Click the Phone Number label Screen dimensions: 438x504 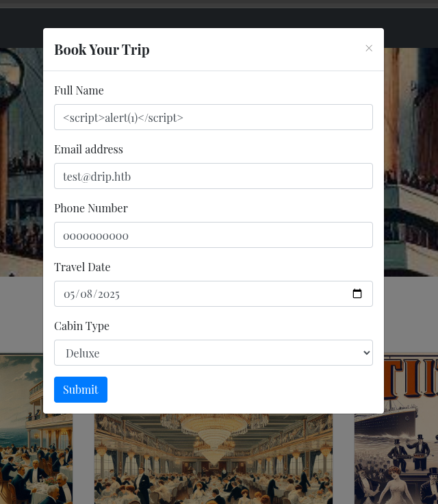91,208
